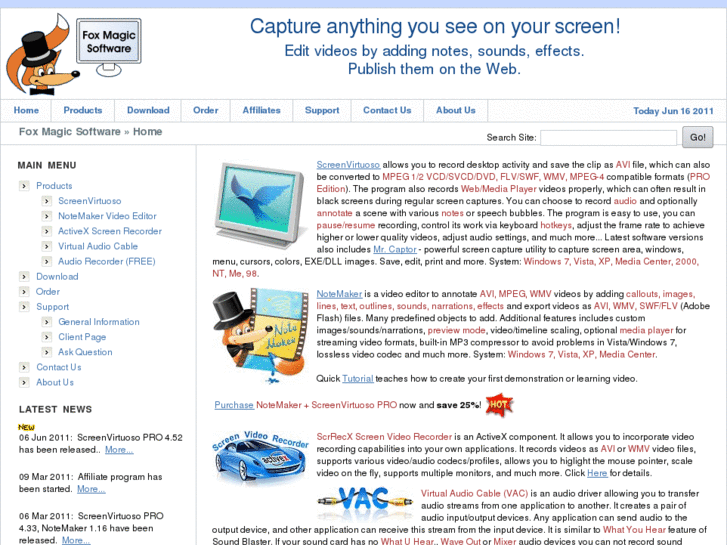Open Products in the top navigation bar
This screenshot has height=545, width=727.
(x=83, y=110)
